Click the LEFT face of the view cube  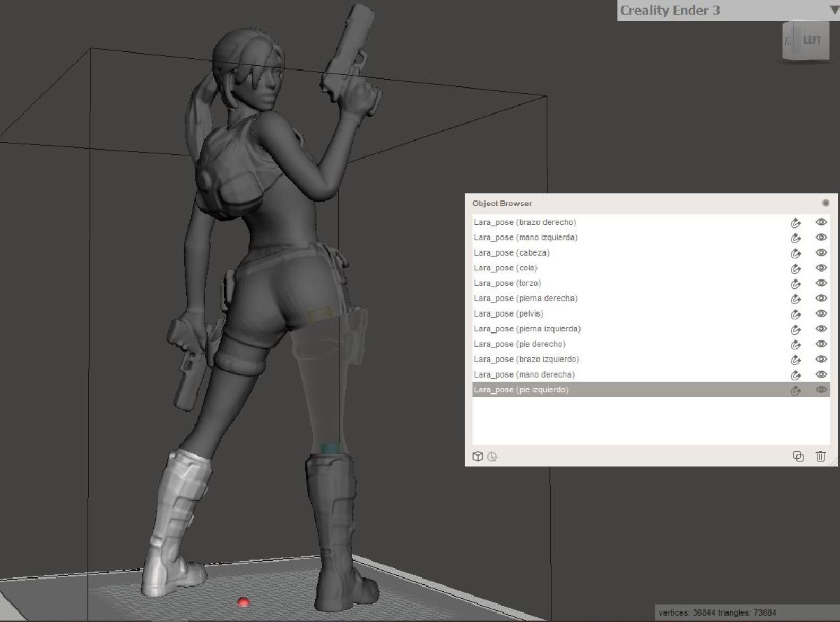tap(813, 41)
